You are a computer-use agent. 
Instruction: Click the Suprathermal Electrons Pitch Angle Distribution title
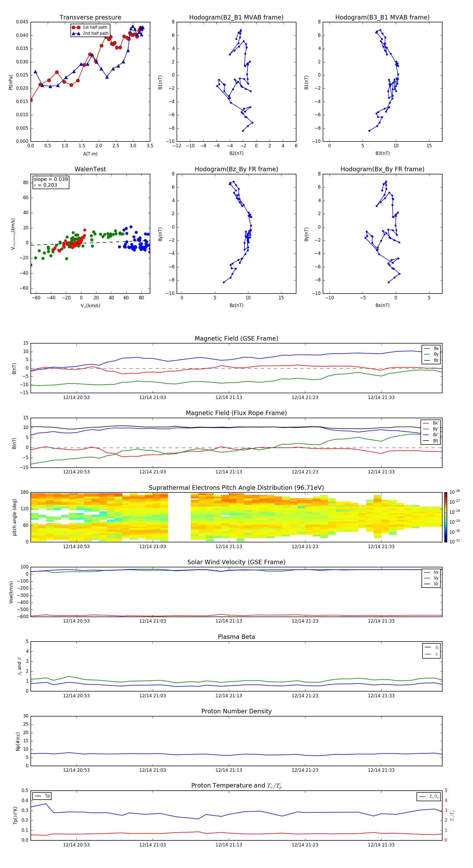pyautogui.click(x=236, y=488)
